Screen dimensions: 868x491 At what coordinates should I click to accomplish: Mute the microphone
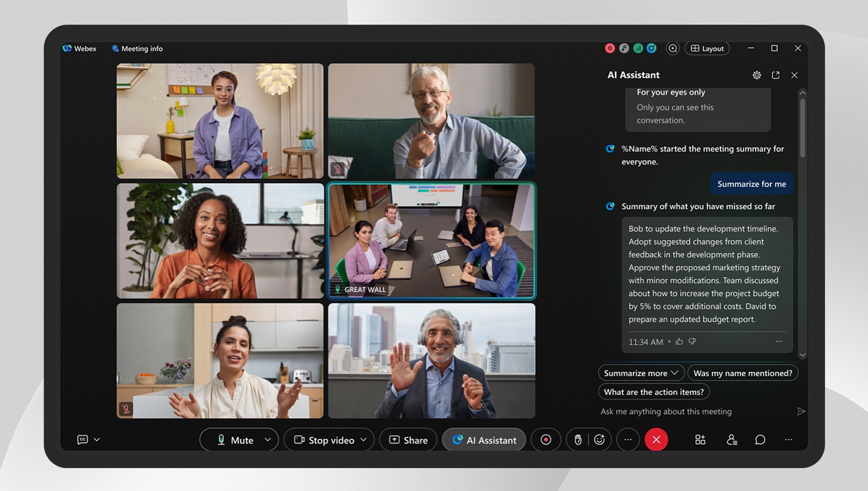point(235,440)
